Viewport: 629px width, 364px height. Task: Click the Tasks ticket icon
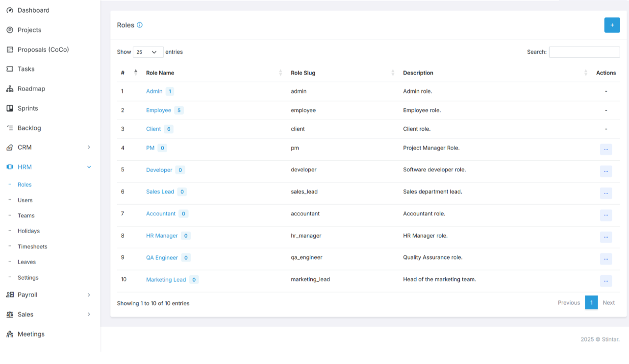click(10, 69)
